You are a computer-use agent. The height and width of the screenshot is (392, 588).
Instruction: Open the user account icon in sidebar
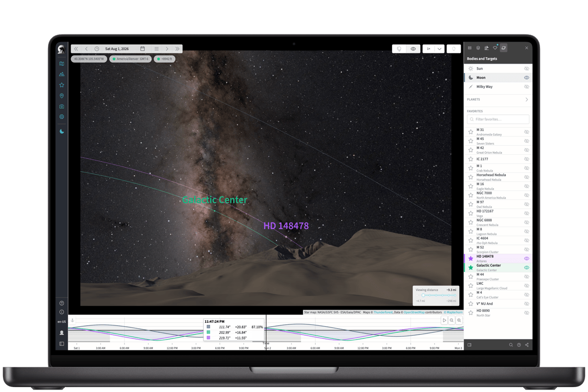click(62, 333)
